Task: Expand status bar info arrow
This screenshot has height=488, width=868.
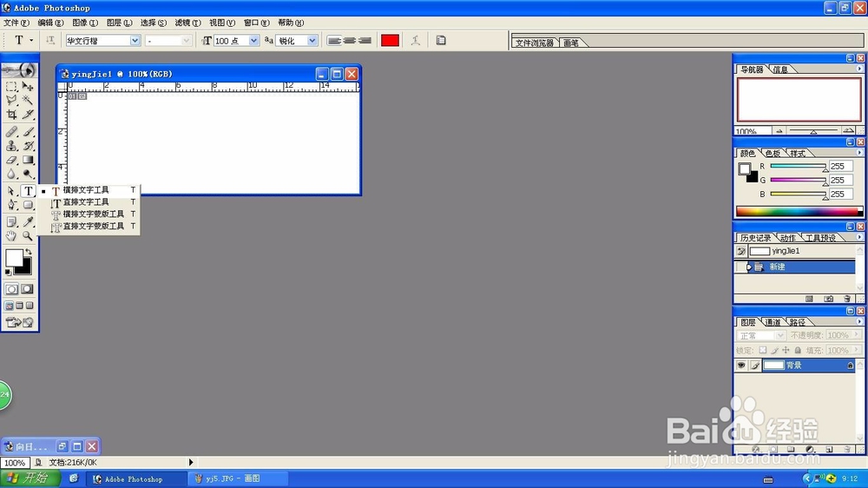Action: pyautogui.click(x=191, y=462)
